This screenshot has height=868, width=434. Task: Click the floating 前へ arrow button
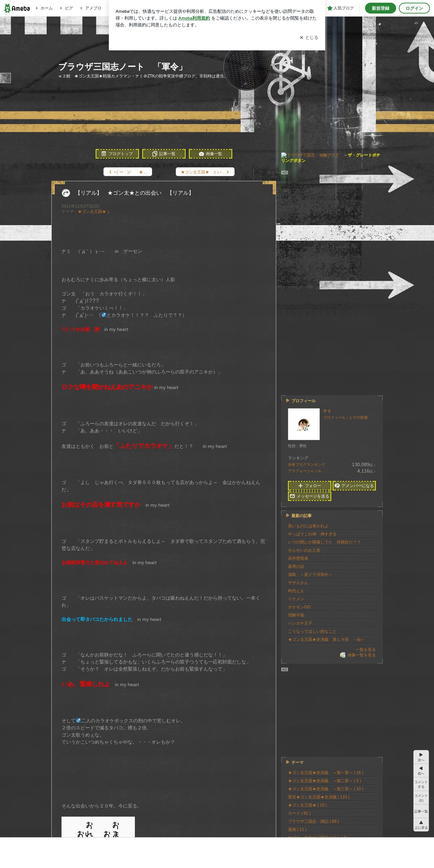[421, 771]
